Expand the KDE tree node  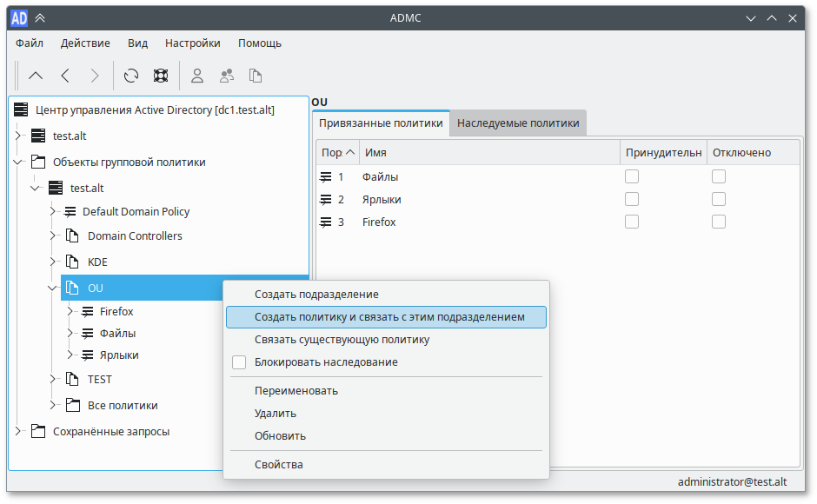point(51,262)
